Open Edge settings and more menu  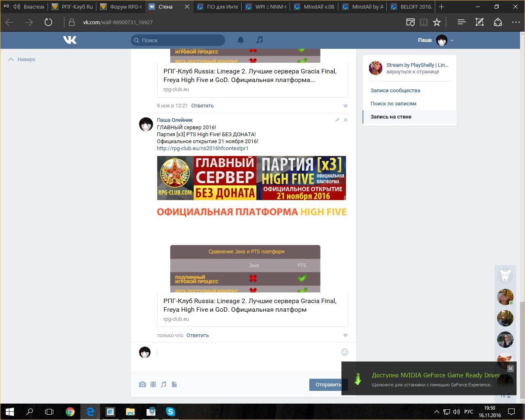516,22
